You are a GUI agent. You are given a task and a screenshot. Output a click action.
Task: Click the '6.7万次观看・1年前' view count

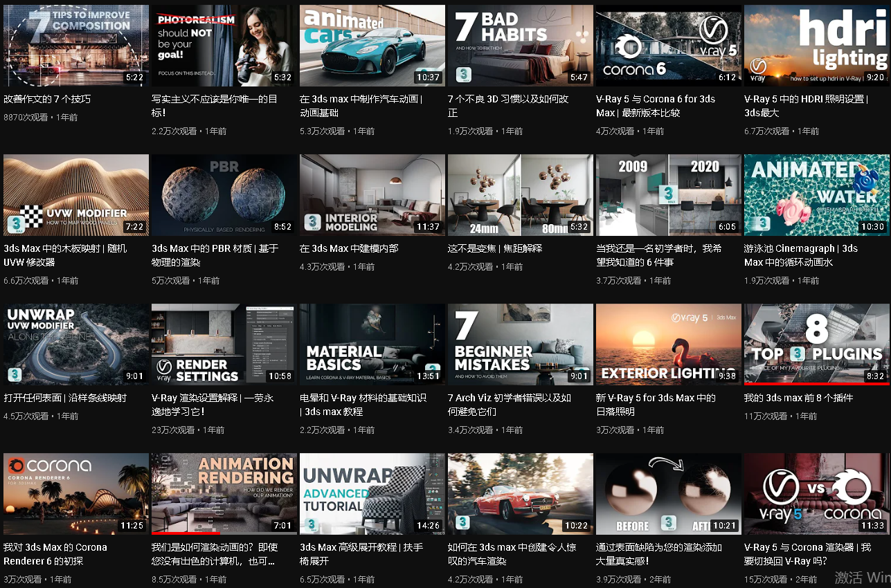pyautogui.click(x=782, y=131)
